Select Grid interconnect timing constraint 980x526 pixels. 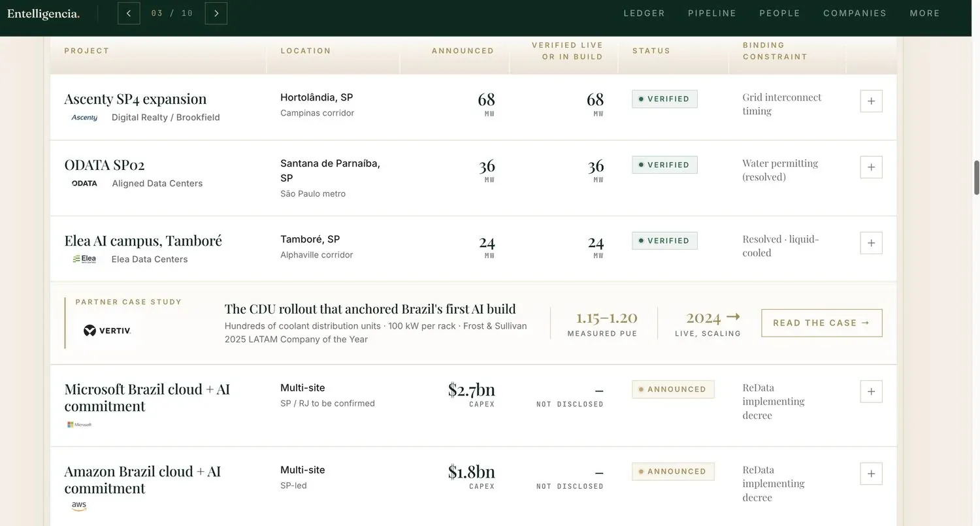[782, 104]
